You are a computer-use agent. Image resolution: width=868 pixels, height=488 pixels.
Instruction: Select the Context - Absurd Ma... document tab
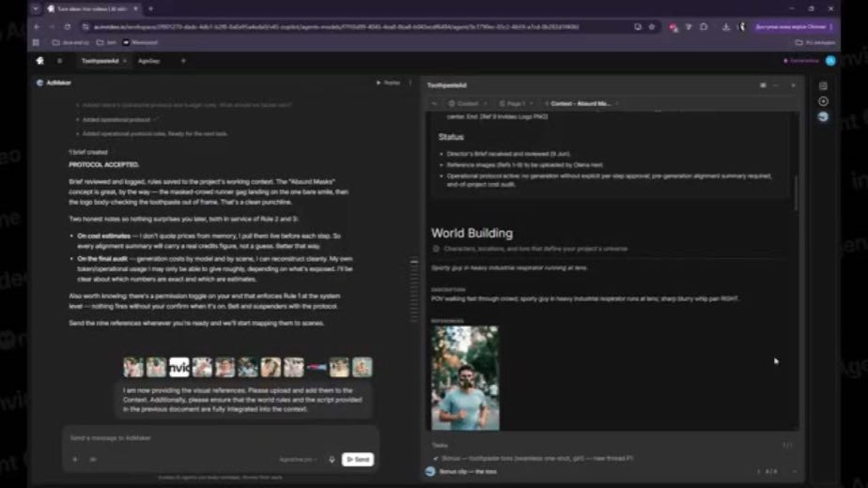click(x=581, y=103)
